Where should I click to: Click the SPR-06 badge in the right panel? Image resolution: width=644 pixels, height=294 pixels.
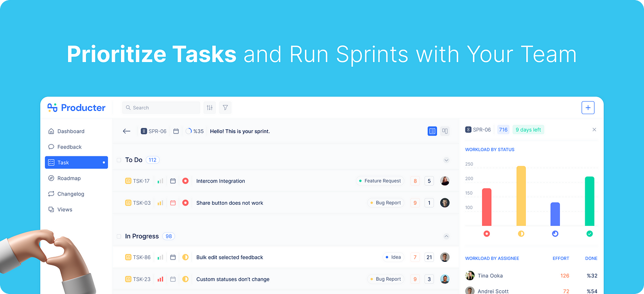click(478, 130)
